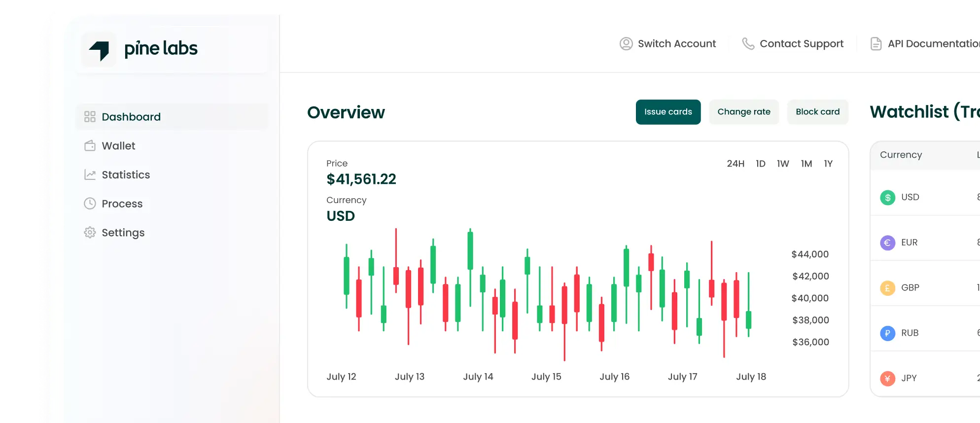Select the RUB watchlist entry
Image resolution: width=980 pixels, height=423 pixels.
pos(910,333)
